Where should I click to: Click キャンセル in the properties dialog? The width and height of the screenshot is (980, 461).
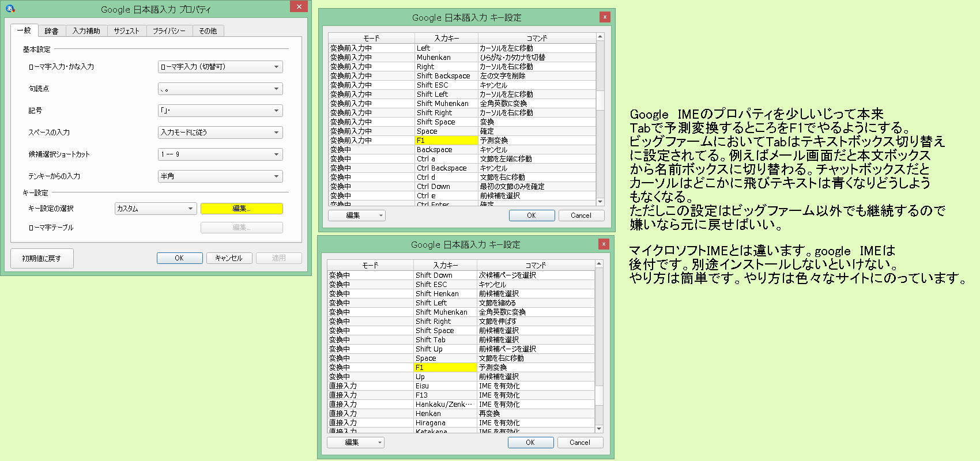point(229,258)
